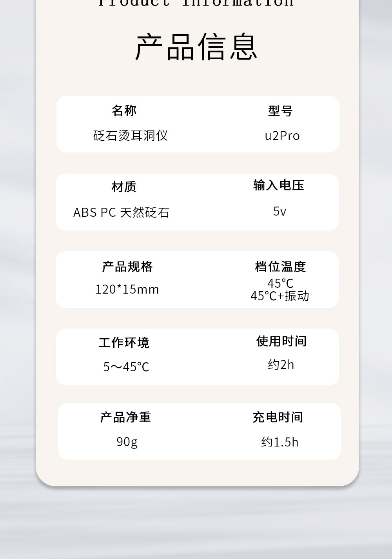Select the 型号 label

click(280, 111)
